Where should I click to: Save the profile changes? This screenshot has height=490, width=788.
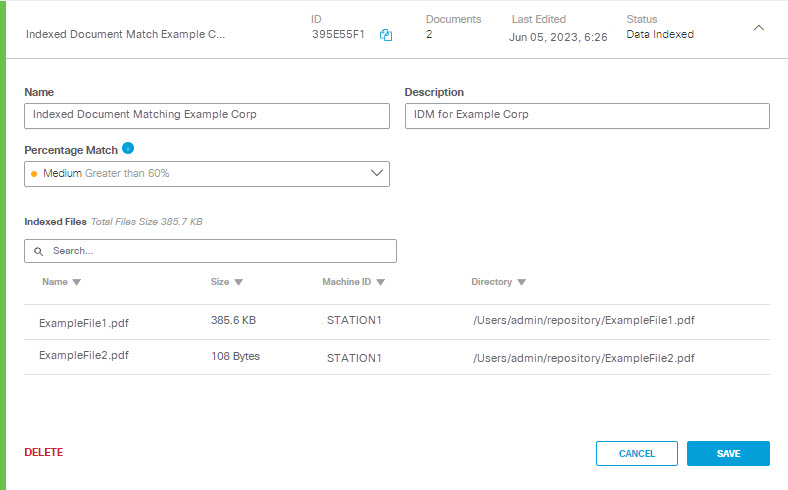tap(728, 453)
